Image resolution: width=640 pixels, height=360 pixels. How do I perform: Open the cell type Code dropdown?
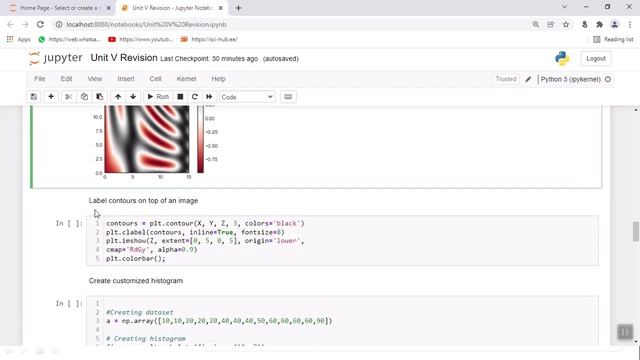(247, 97)
